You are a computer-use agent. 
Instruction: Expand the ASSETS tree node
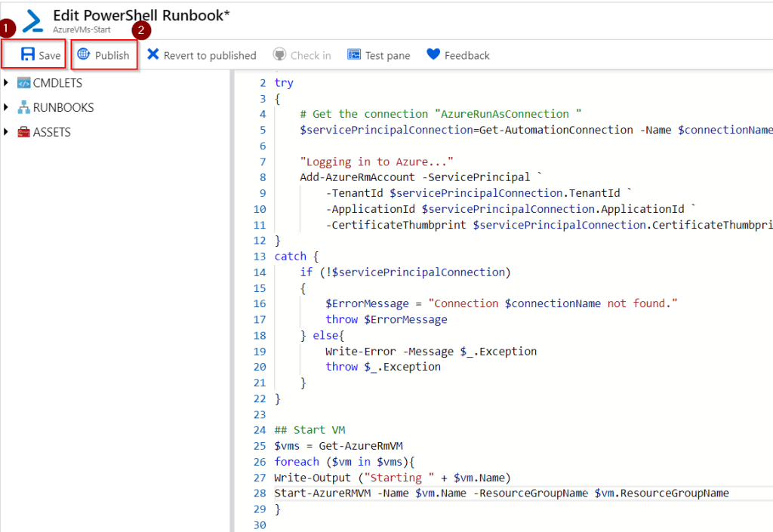(6, 131)
